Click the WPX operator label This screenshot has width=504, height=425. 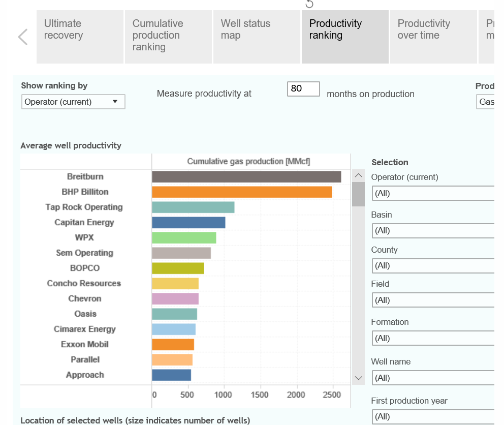pyautogui.click(x=84, y=238)
